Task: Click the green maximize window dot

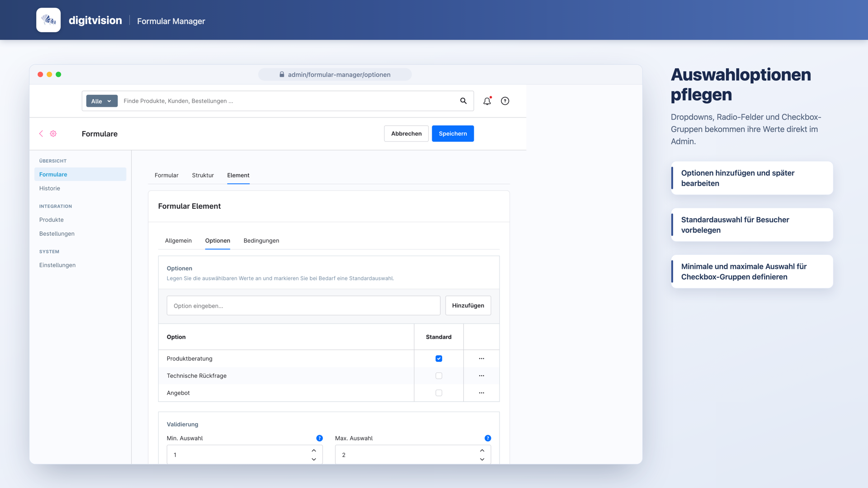Action: point(58,74)
